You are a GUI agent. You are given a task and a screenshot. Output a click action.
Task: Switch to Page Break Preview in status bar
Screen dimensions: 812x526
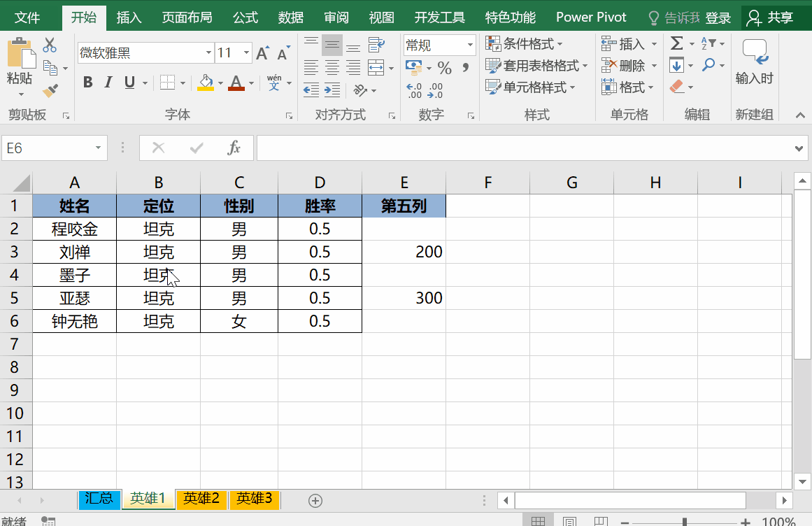coord(601,521)
